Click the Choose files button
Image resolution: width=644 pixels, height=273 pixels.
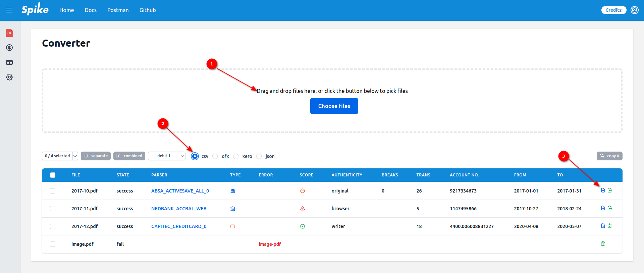point(334,106)
